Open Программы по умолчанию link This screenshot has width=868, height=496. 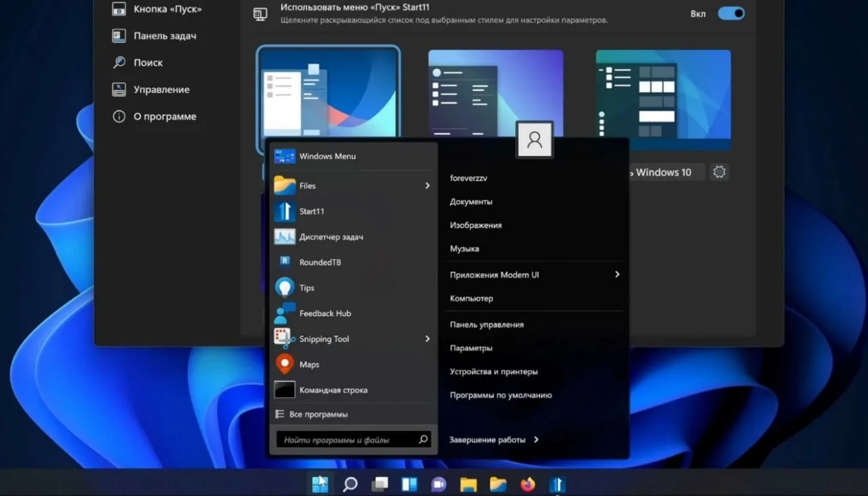[x=501, y=395]
